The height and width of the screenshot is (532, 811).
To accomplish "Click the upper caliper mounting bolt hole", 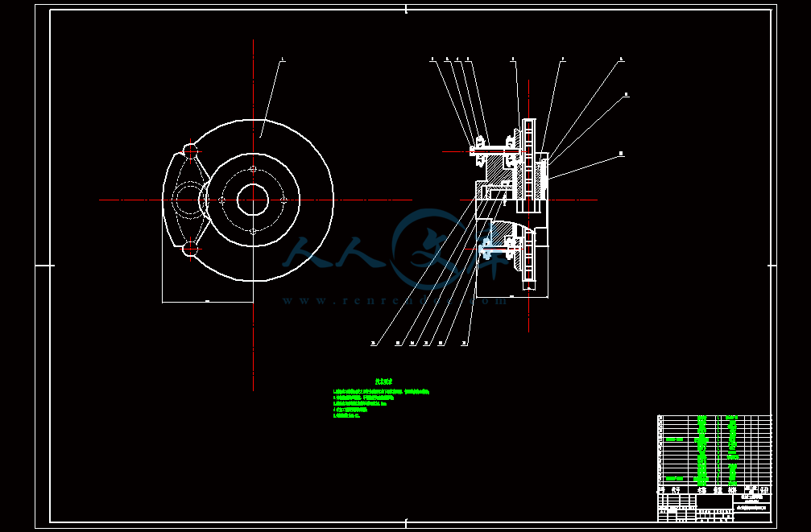I will tap(190, 151).
